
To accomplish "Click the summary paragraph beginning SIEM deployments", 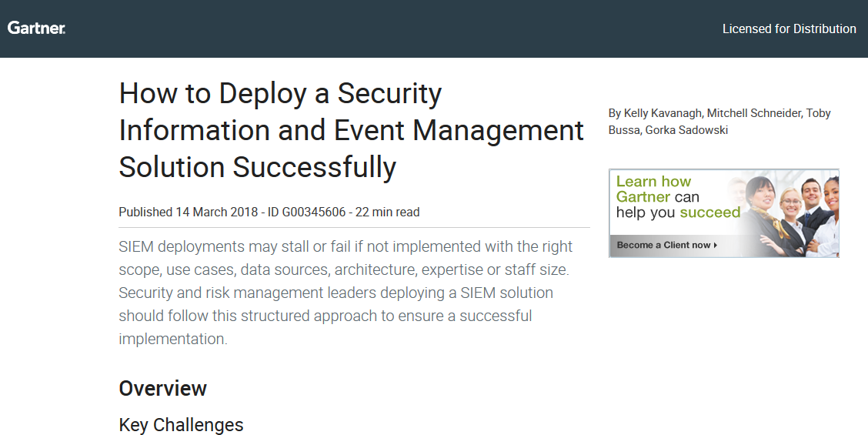I will 346,293.
